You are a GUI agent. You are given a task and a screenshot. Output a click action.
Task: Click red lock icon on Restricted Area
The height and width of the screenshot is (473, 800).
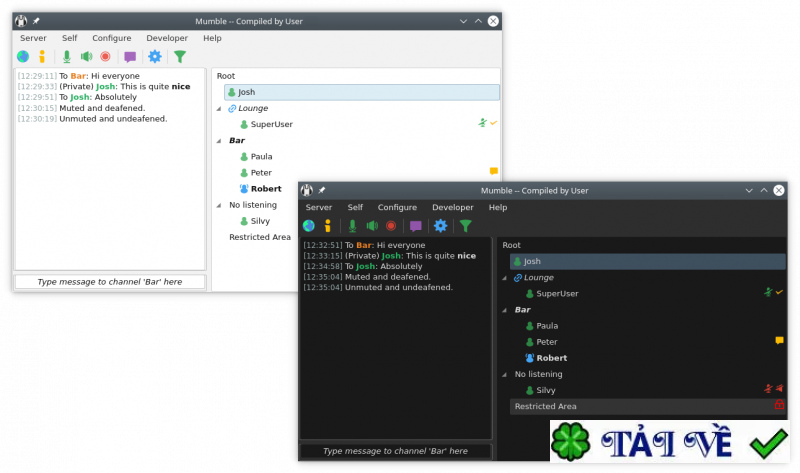point(779,405)
